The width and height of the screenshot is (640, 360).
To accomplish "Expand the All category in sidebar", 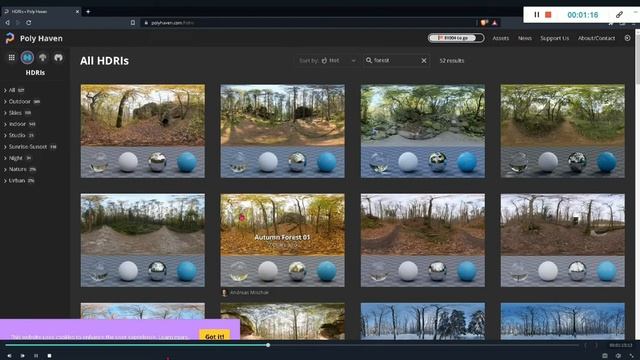I will click(x=14, y=90).
